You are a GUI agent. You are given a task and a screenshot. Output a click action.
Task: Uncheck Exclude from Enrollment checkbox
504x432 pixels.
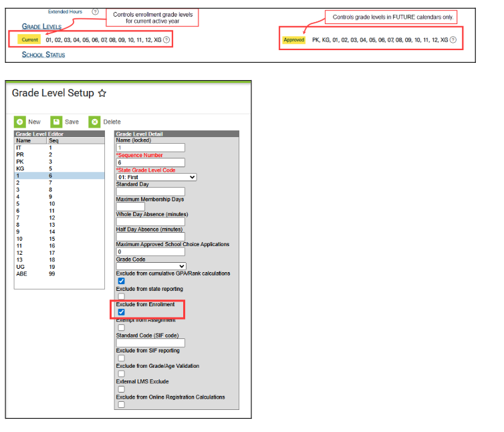(121, 312)
